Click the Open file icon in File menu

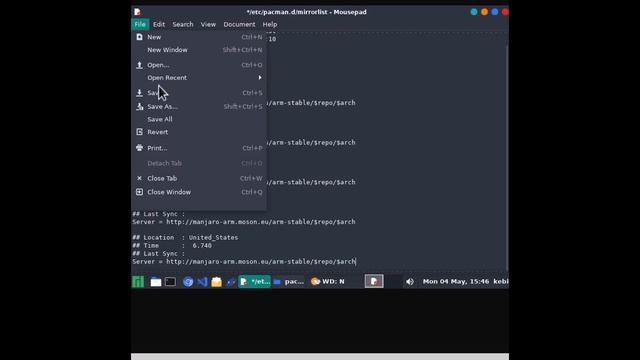point(139,65)
